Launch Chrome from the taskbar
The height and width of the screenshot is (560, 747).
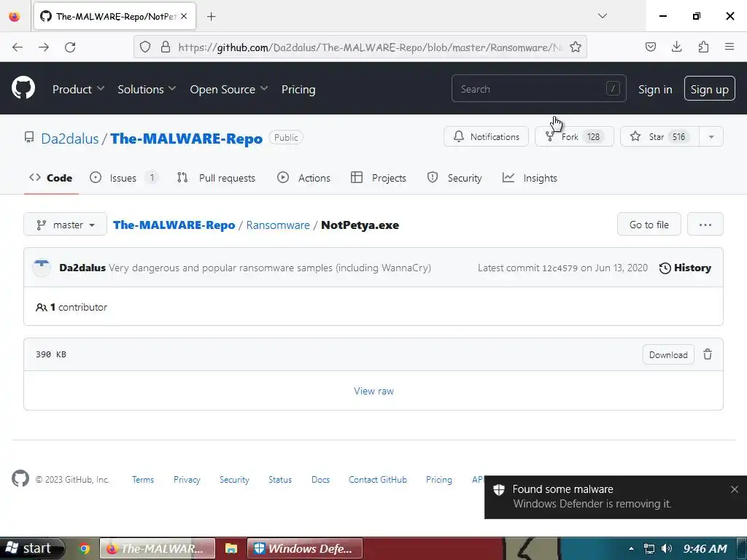[85, 548]
